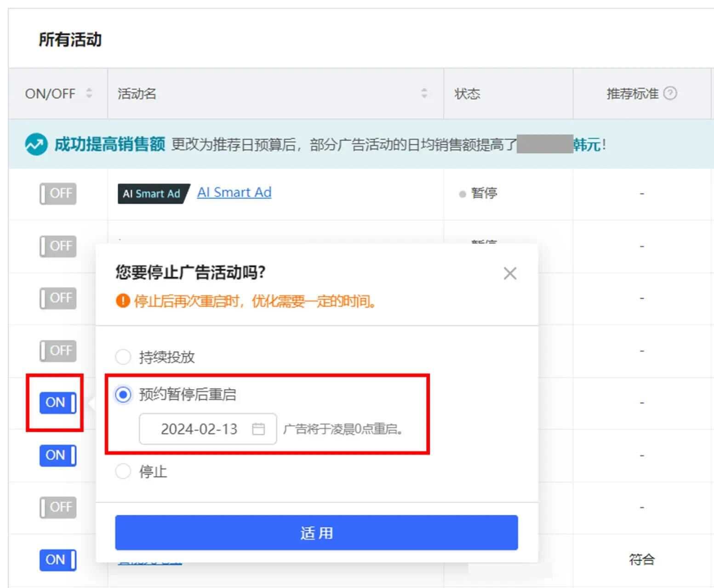The width and height of the screenshot is (714, 588).
Task: Turn off the red-boxed ON campaign switch
Action: [x=58, y=403]
